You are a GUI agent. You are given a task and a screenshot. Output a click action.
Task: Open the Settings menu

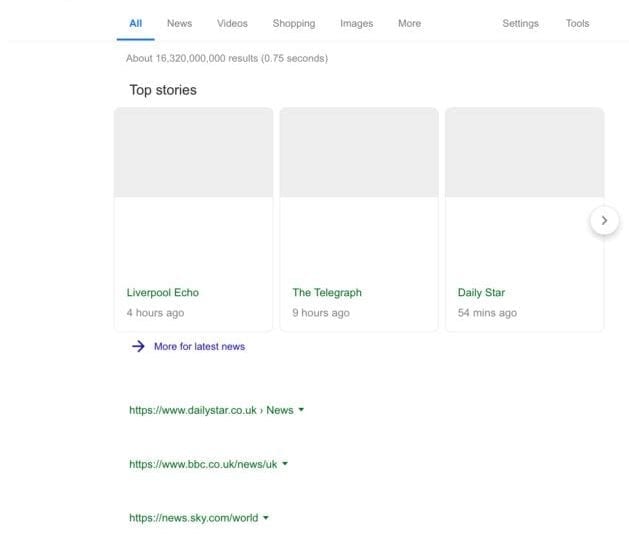pyautogui.click(x=520, y=23)
